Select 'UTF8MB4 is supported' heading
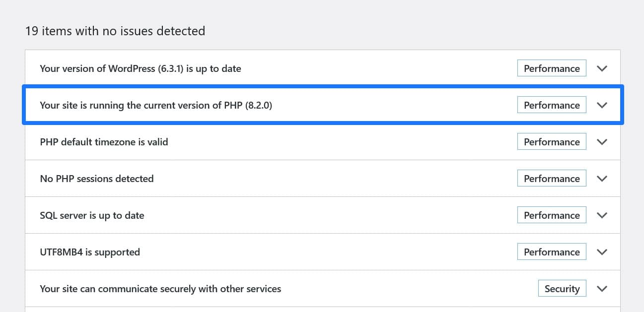This screenshot has width=644, height=312. tap(90, 252)
